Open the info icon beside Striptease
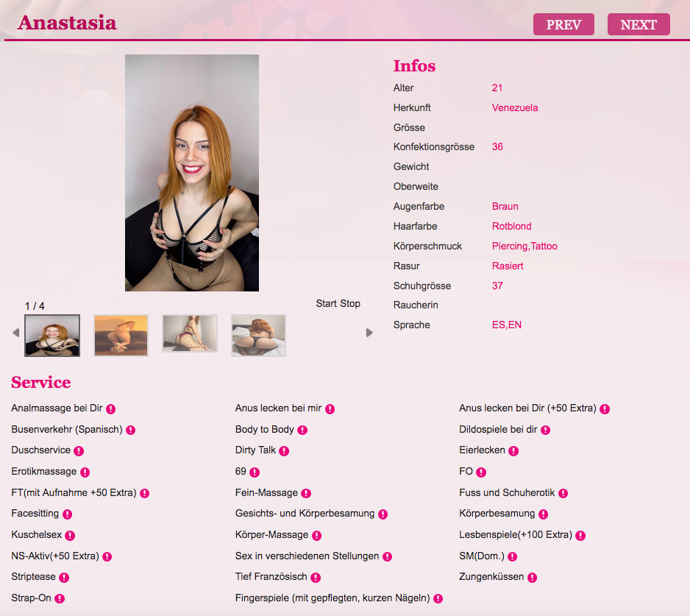 click(x=64, y=578)
